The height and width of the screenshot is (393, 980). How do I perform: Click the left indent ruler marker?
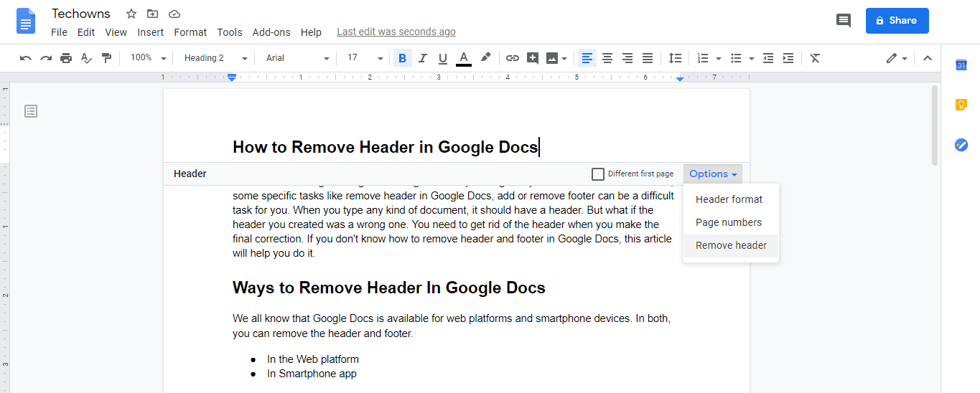[x=232, y=77]
